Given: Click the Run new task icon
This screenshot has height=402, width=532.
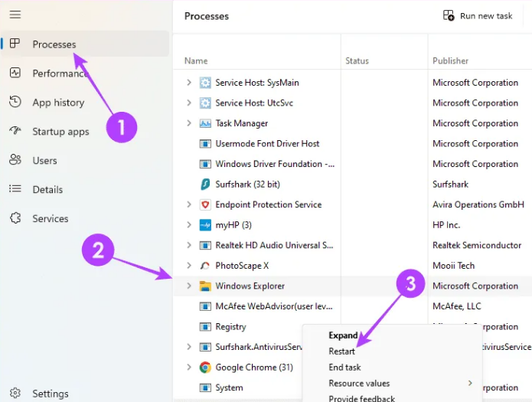Looking at the screenshot, I should pos(449,15).
